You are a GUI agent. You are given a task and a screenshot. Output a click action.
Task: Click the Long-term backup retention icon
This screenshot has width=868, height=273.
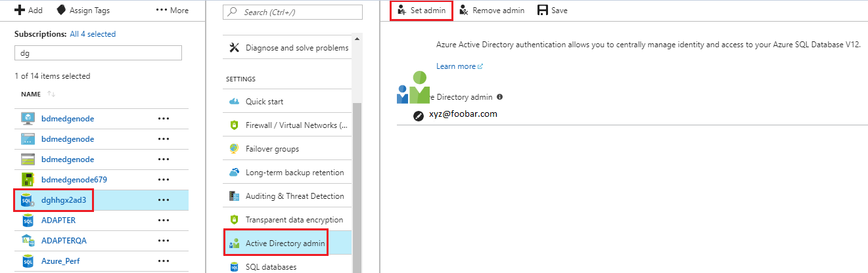pos(234,173)
